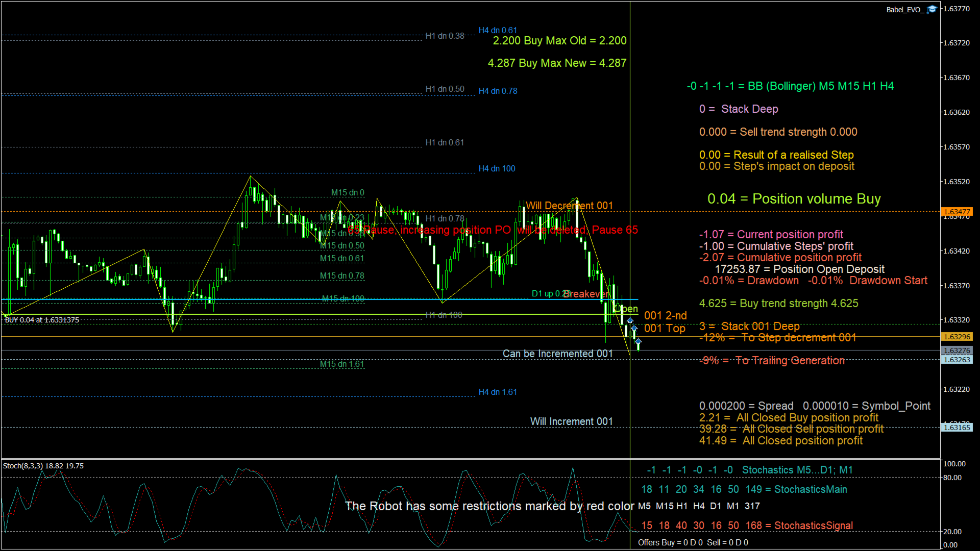Select the M15 dn 0 level label
The height and width of the screenshot is (551, 980).
point(348,193)
